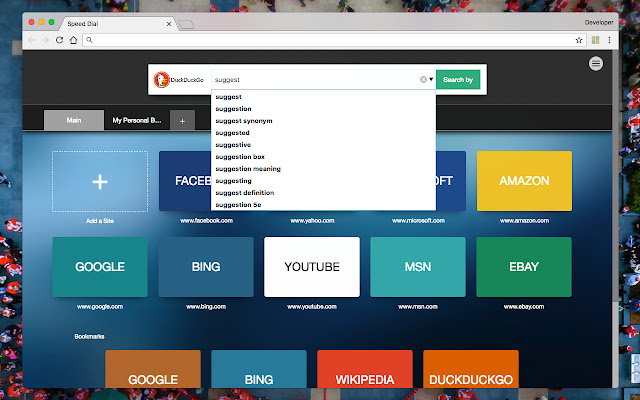Choose suggestion 'suggestion 5e'
This screenshot has height=400, width=640.
323,204
